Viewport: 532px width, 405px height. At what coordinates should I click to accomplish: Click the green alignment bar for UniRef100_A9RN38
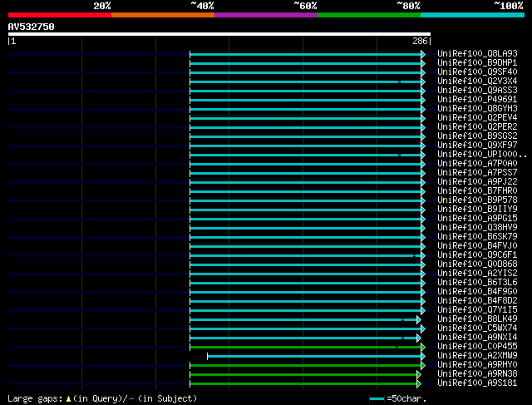tap(303, 375)
